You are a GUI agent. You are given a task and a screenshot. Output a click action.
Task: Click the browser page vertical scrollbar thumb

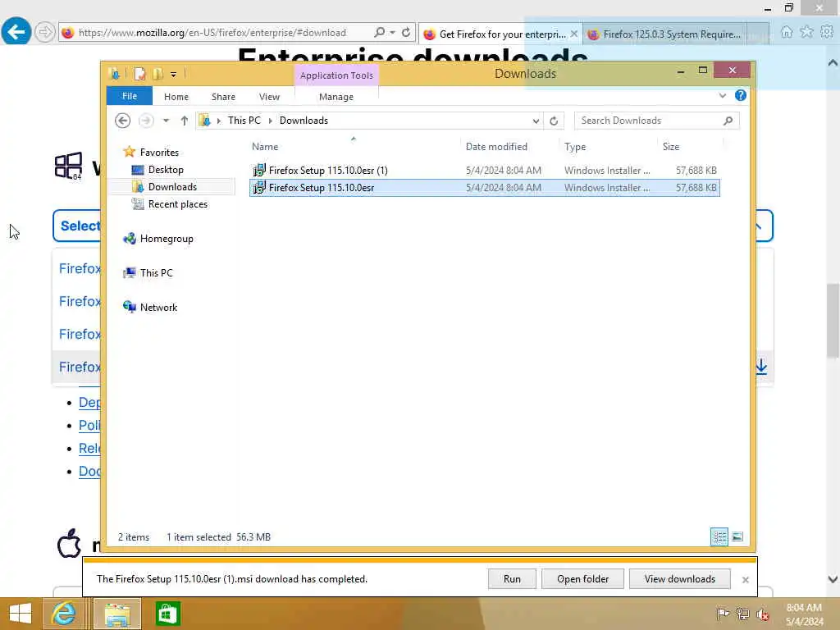(x=833, y=321)
